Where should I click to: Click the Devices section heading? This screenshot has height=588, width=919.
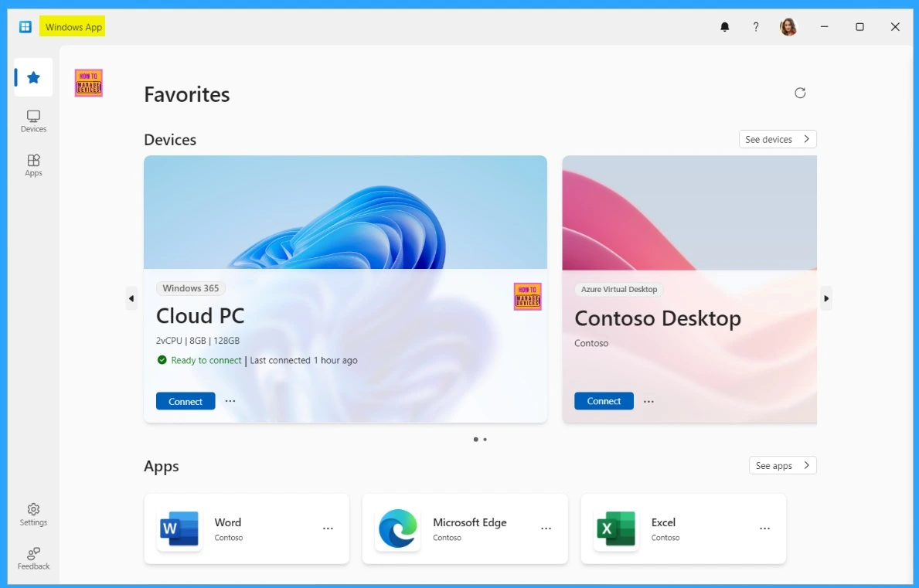(x=170, y=140)
